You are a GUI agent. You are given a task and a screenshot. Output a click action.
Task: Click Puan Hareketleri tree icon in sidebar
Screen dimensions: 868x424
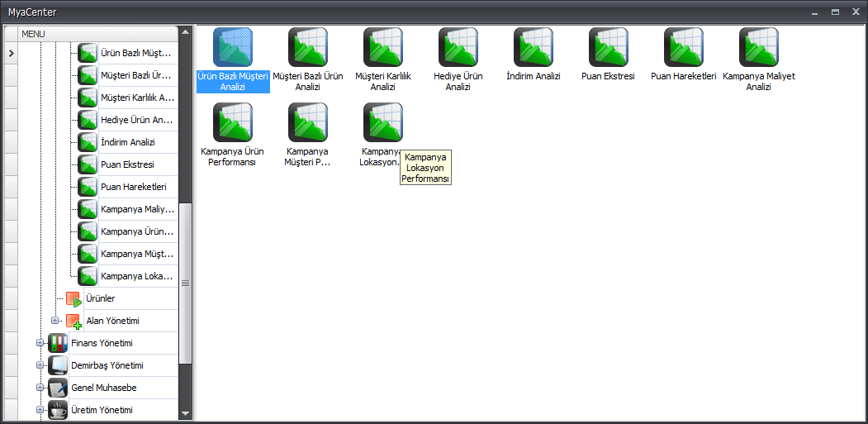pos(88,187)
